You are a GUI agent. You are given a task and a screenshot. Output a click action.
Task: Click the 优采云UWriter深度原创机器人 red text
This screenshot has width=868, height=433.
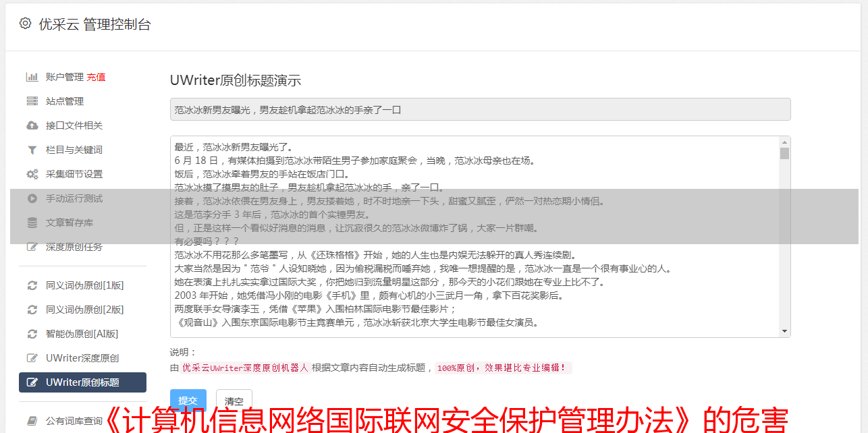point(245,368)
